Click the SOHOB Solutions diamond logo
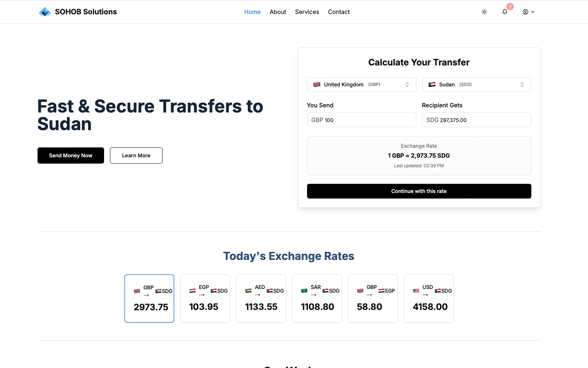This screenshot has height=368, width=588. pos(44,11)
